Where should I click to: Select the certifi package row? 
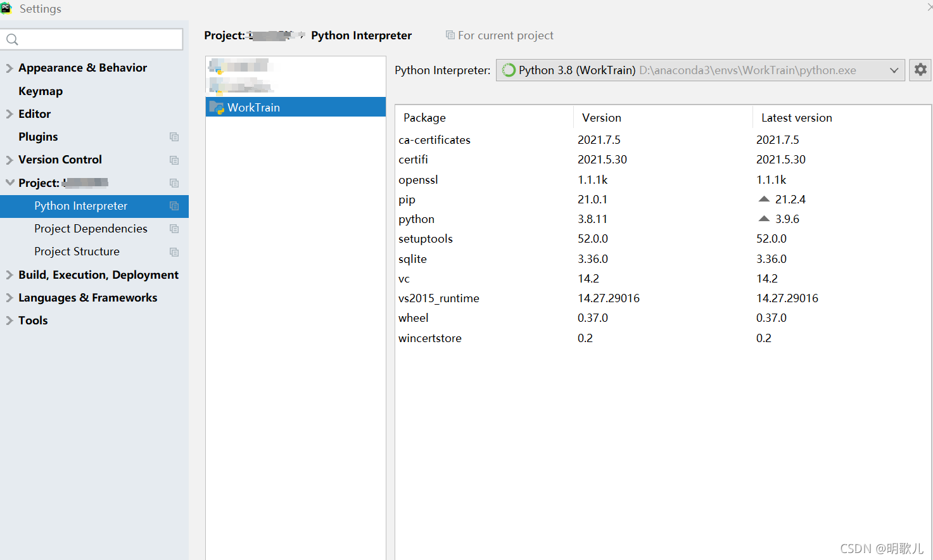(663, 160)
